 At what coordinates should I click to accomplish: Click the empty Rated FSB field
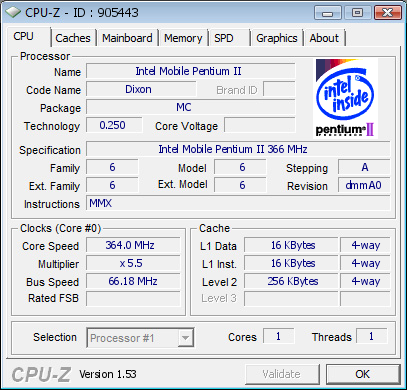pos(133,298)
